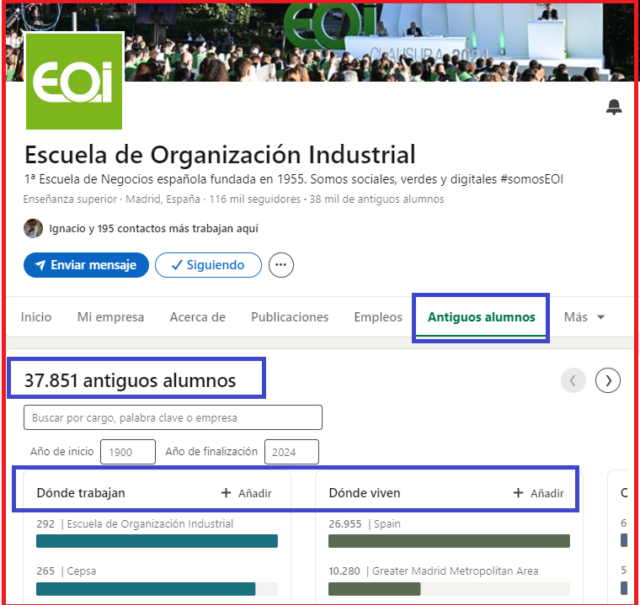This screenshot has width=640, height=605.
Task: Select the Antiguos alumnos tab
Action: pos(481,317)
